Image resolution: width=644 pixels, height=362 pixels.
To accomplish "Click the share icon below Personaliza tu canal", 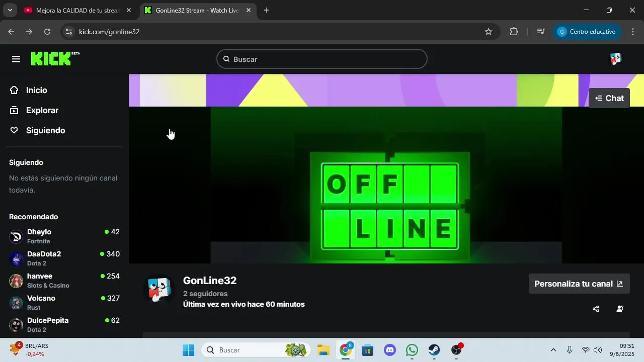I will point(596,309).
